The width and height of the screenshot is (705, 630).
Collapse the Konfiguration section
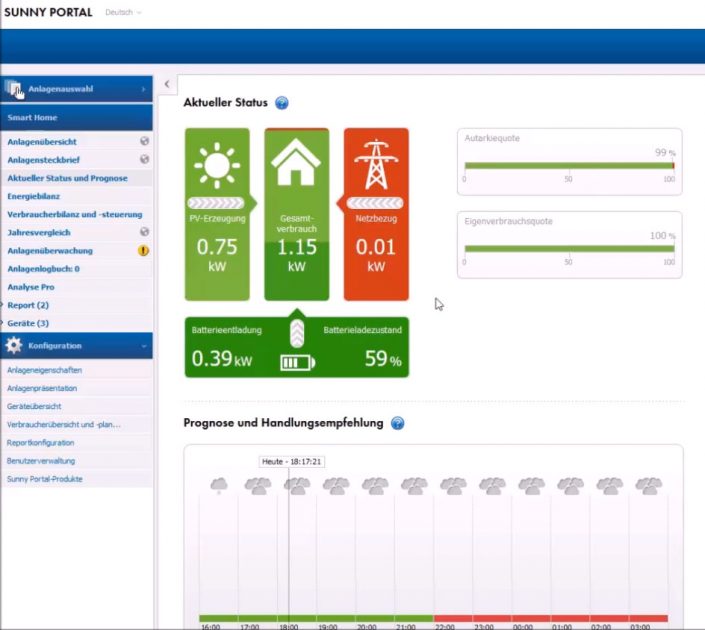click(x=143, y=346)
